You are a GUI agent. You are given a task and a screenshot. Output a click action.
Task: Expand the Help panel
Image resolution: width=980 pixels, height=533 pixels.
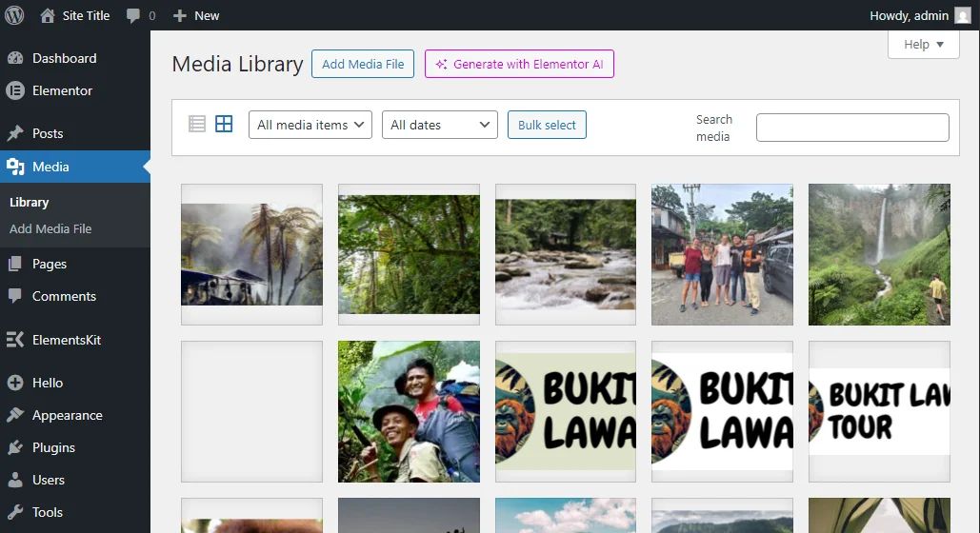click(x=923, y=45)
